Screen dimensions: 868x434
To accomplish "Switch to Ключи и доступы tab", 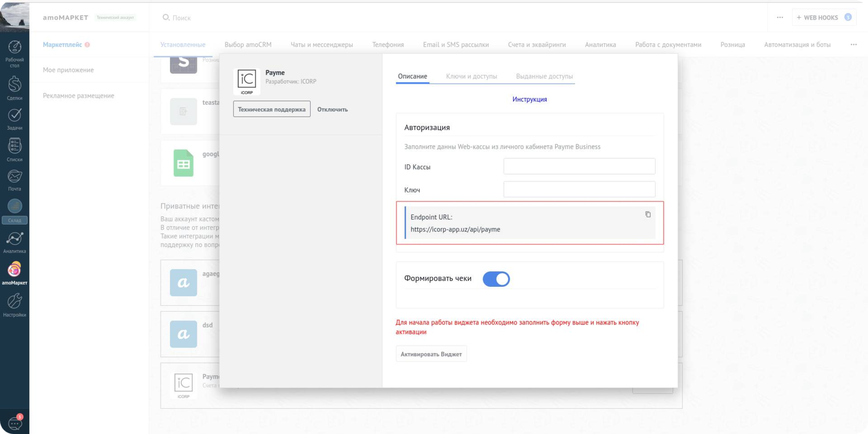I will pyautogui.click(x=471, y=76).
